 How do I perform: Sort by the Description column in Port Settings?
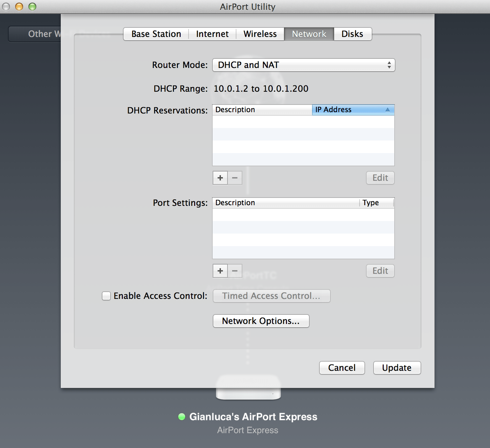[285, 203]
